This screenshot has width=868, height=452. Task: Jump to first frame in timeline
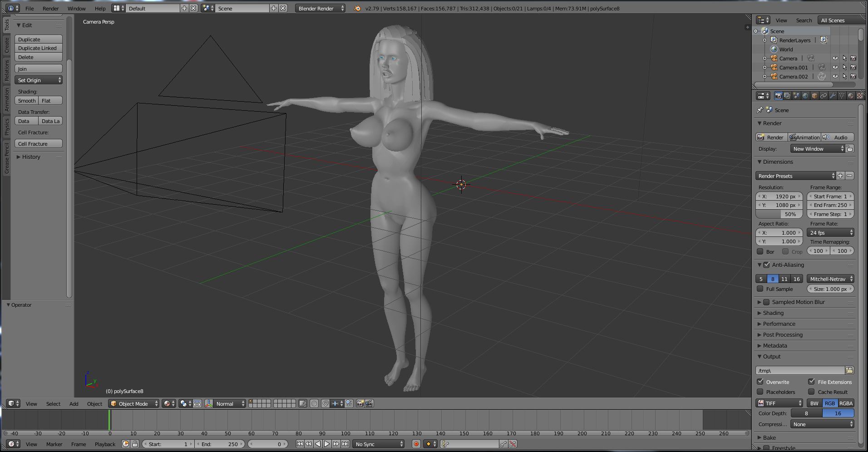point(300,444)
